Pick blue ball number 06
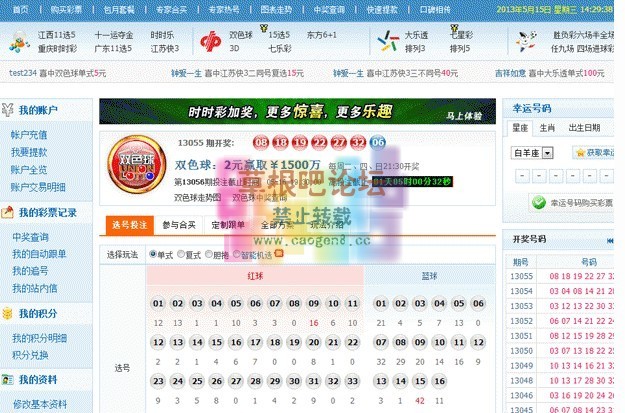The height and width of the screenshot is (413, 625). pyautogui.click(x=478, y=303)
